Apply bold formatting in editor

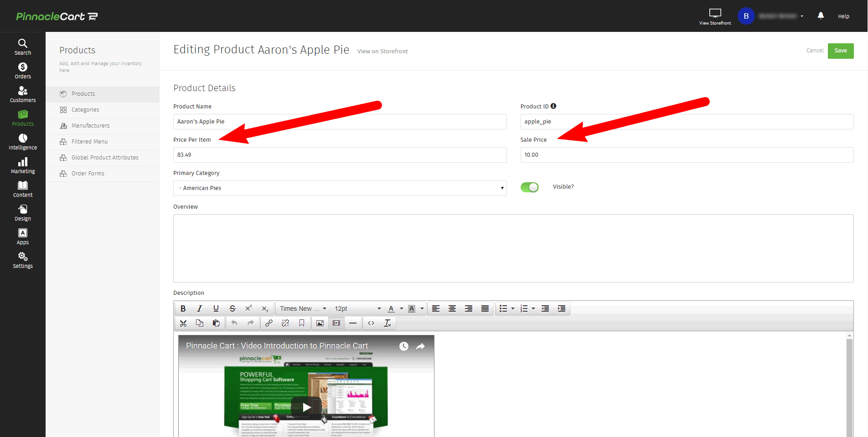[183, 308]
